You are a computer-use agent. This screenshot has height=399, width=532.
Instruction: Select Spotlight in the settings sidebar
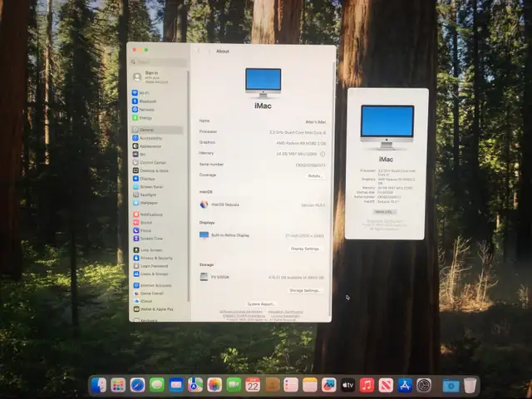pos(145,195)
